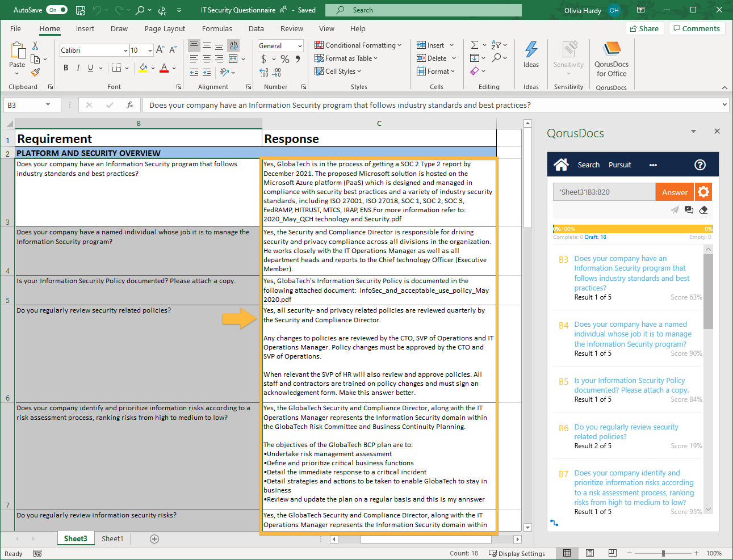Image resolution: width=733 pixels, height=560 pixels.
Task: Switch to Insert ribbon tab
Action: 85,29
